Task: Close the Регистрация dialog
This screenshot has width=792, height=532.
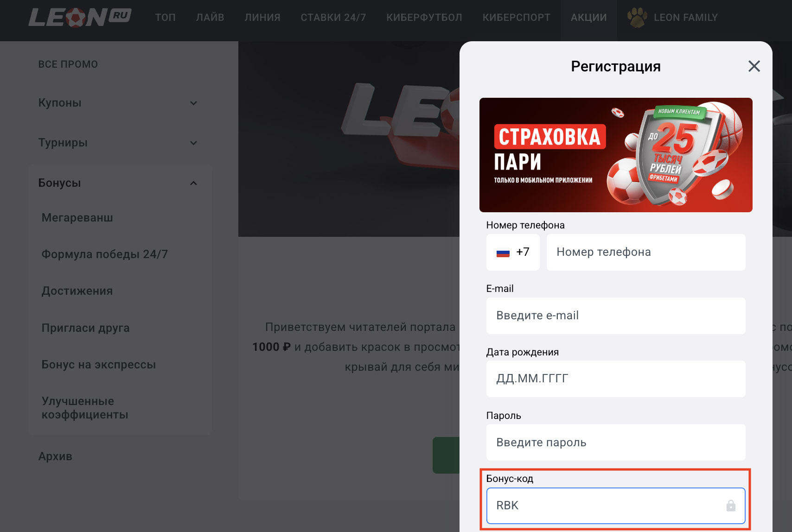Action: (x=754, y=66)
